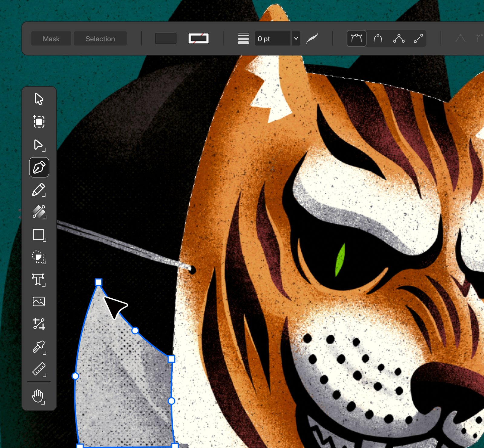
Task: Choose the Eyedropper color picker tool
Action: pos(39,347)
